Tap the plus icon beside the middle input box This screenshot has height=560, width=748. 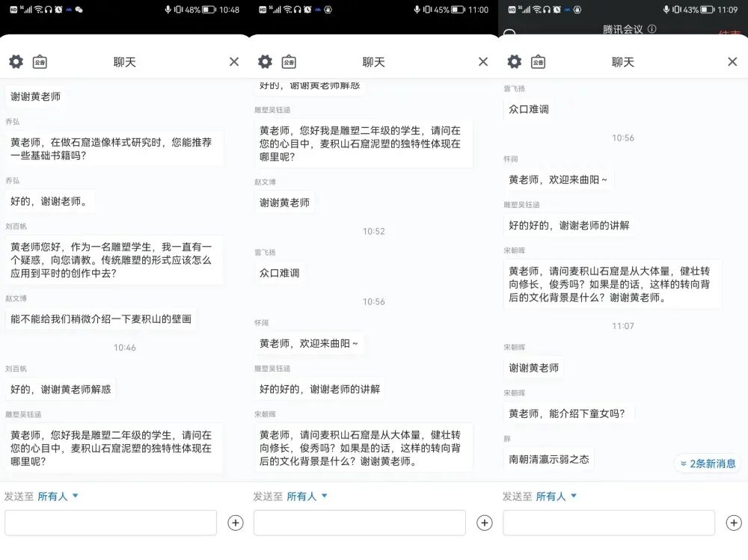484,523
